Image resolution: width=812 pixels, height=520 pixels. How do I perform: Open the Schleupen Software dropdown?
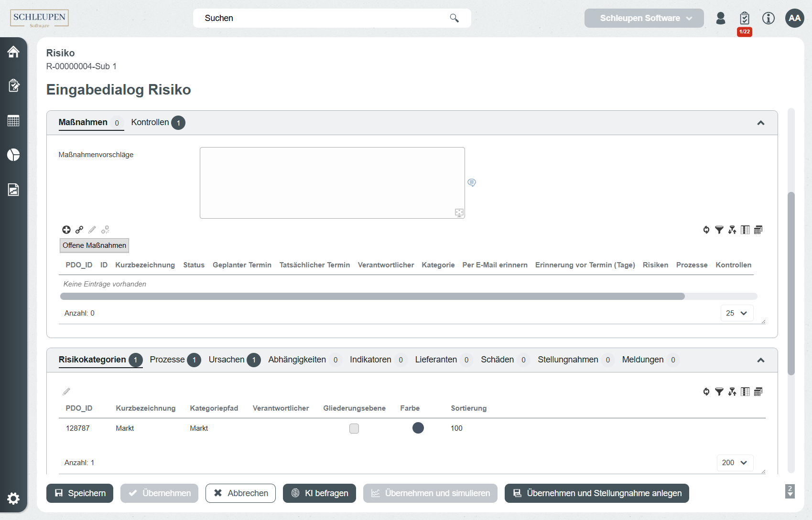[x=644, y=18]
